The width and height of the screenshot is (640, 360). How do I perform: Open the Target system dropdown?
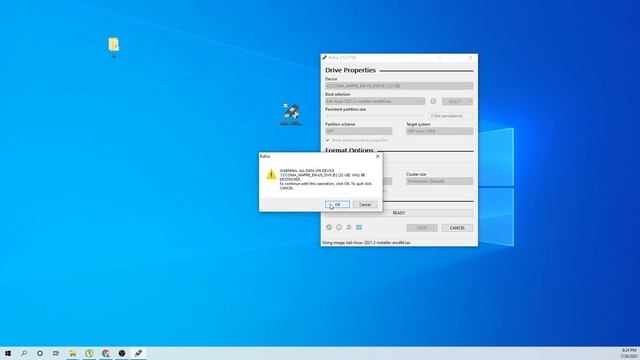440,131
